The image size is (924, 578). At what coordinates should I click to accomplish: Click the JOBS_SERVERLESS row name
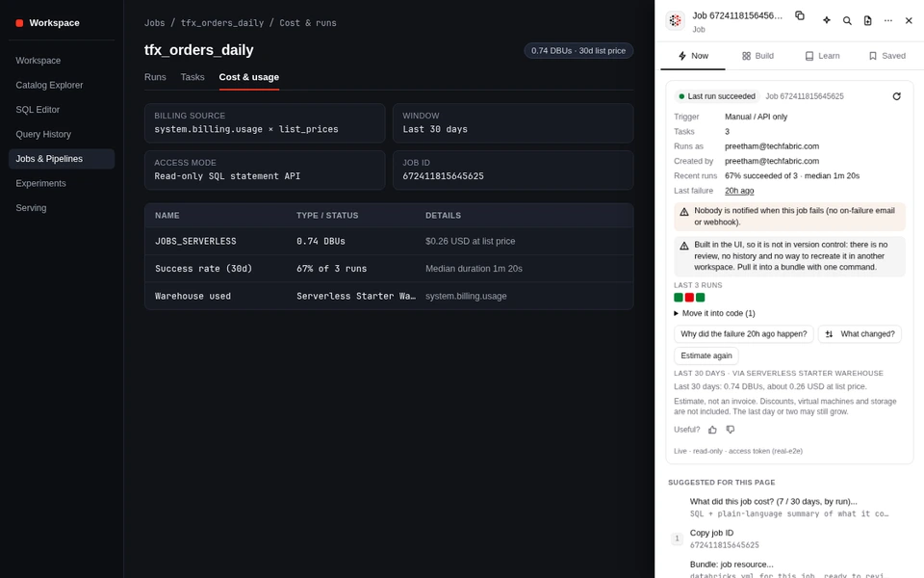(195, 241)
